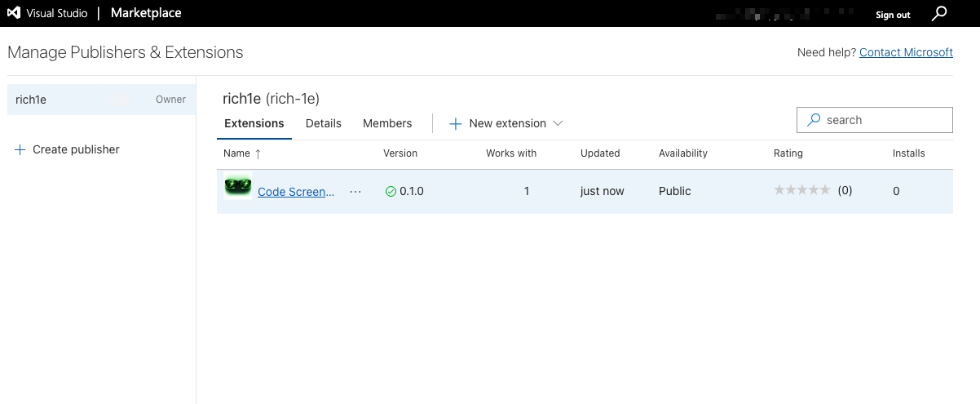980x404 pixels.
Task: Click the plus icon beside Create publisher
Action: [20, 149]
